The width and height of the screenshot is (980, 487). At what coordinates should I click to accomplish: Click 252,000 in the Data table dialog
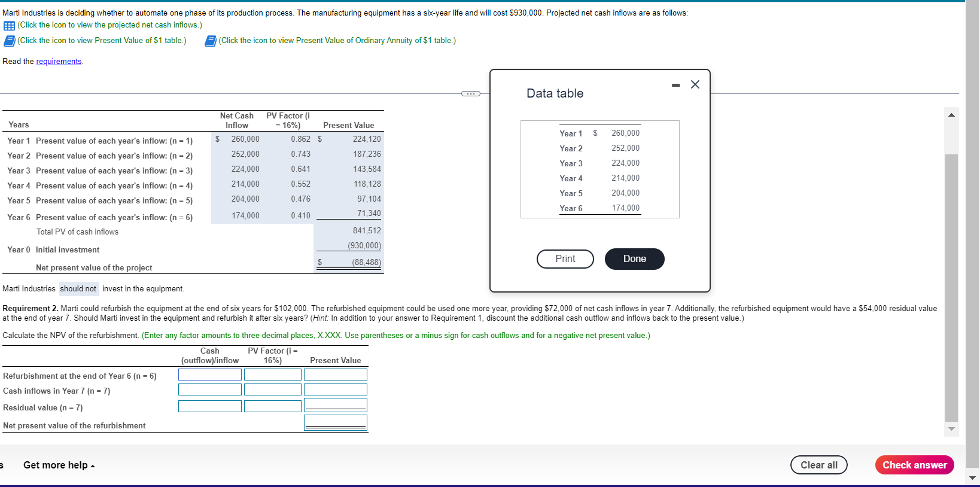tap(625, 148)
